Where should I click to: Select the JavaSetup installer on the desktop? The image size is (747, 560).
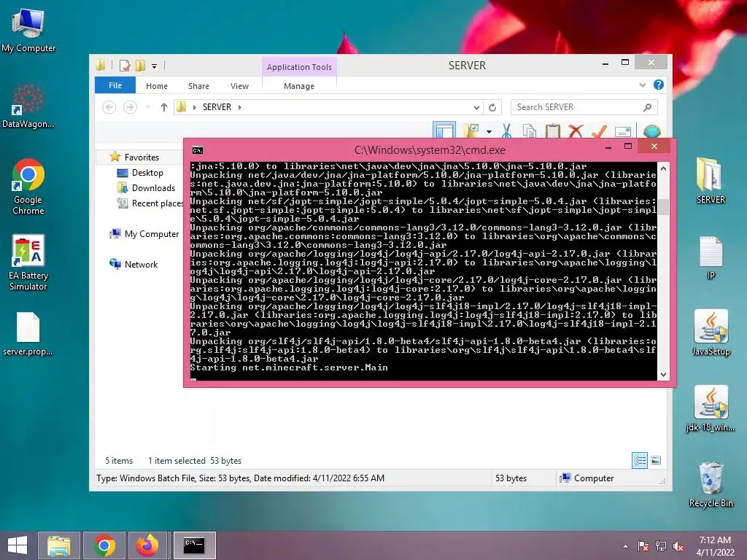[x=711, y=332]
